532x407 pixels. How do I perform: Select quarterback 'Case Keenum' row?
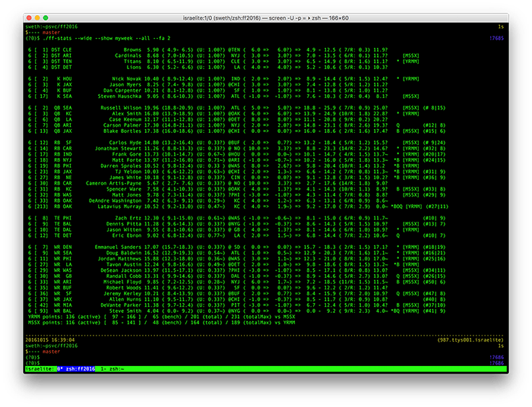point(207,119)
